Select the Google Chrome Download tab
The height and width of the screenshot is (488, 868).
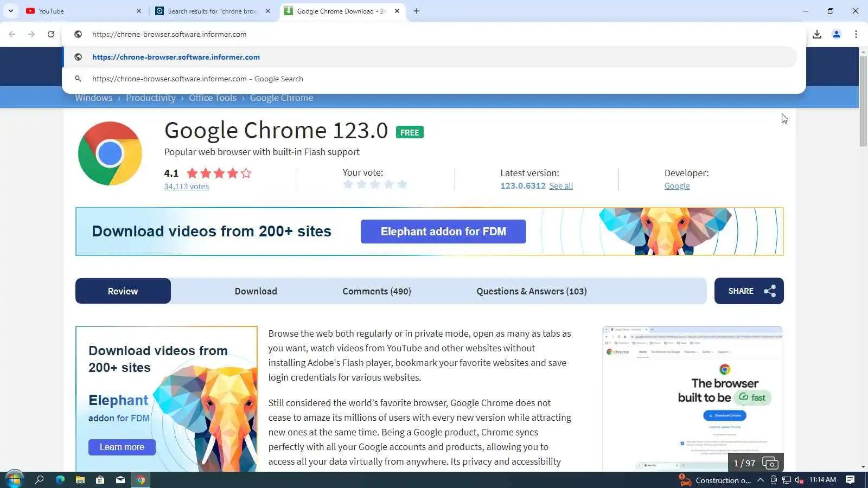tap(342, 11)
